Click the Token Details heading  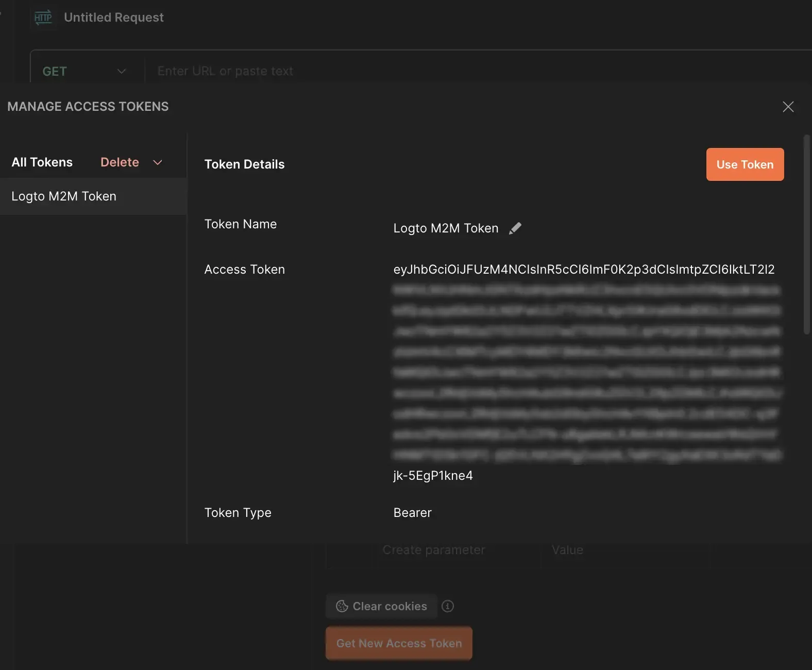244,164
